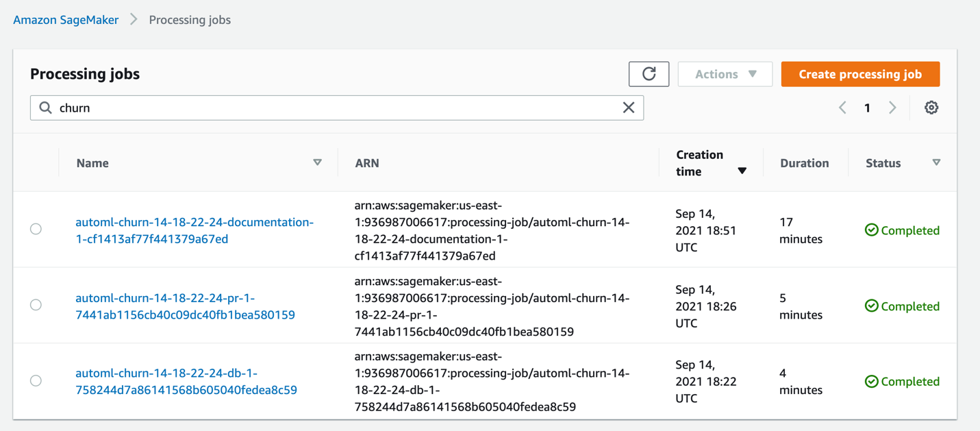Screen dimensions: 980x431
Task: Click the refresh processing jobs icon
Action: (x=649, y=74)
